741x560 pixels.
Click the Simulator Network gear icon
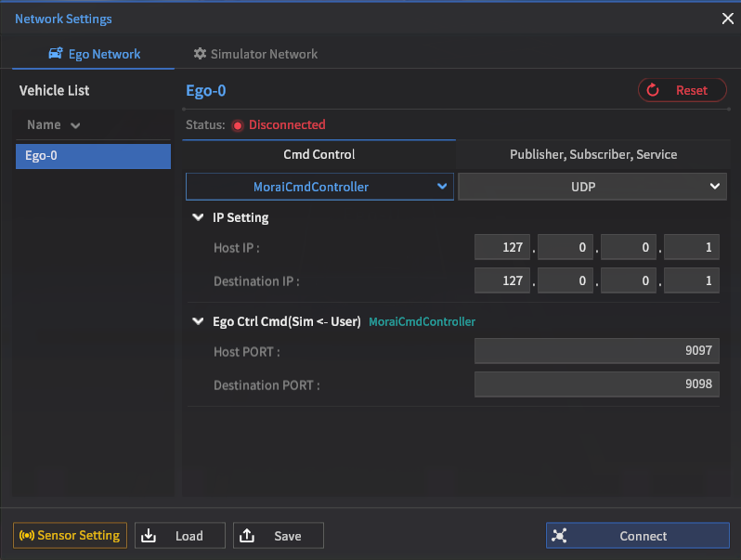pos(200,54)
